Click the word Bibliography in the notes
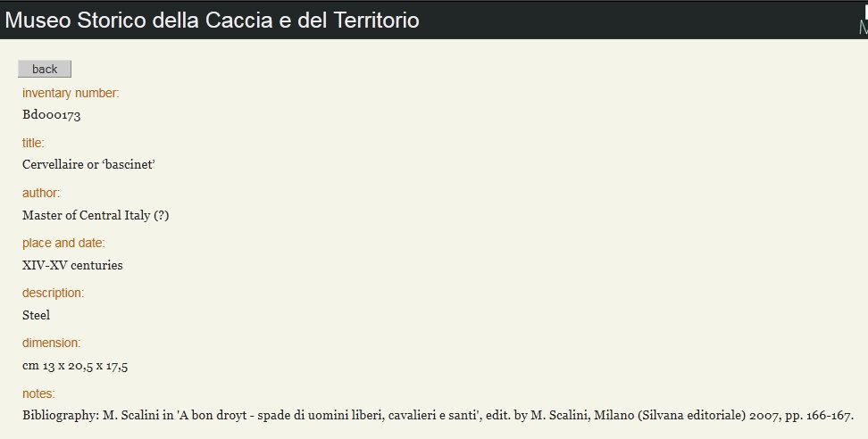Screen dimensions: 868x439 click(x=61, y=415)
